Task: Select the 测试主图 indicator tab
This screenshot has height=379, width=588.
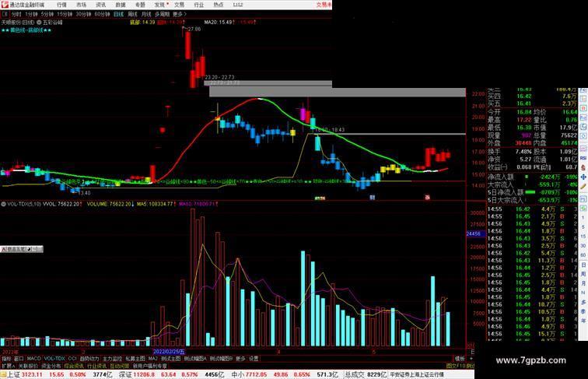Action: pyautogui.click(x=170, y=359)
